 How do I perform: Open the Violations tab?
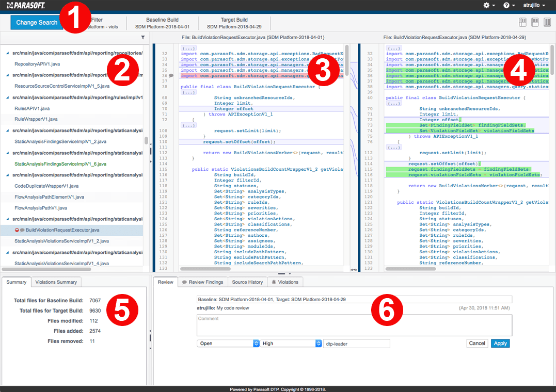point(285,282)
